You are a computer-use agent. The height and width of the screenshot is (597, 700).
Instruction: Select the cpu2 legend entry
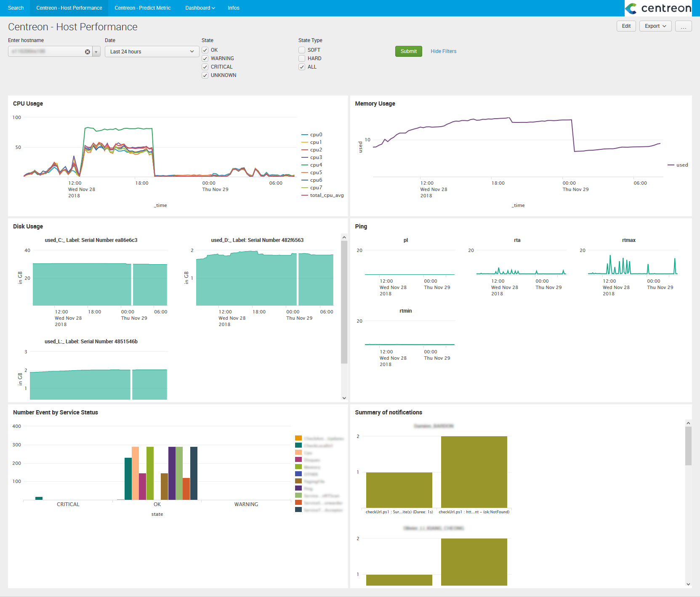click(312, 150)
